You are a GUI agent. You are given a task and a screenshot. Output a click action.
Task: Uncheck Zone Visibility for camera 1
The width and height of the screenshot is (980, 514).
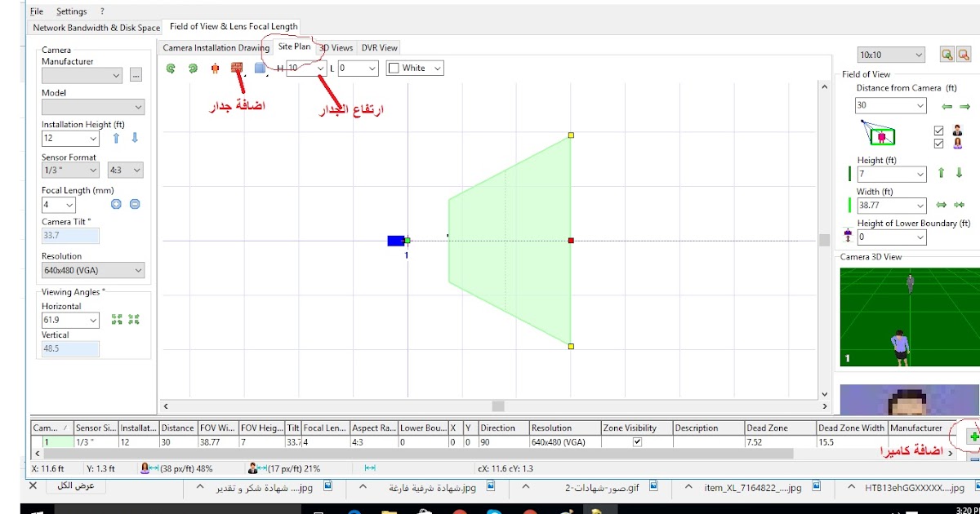[x=637, y=441]
